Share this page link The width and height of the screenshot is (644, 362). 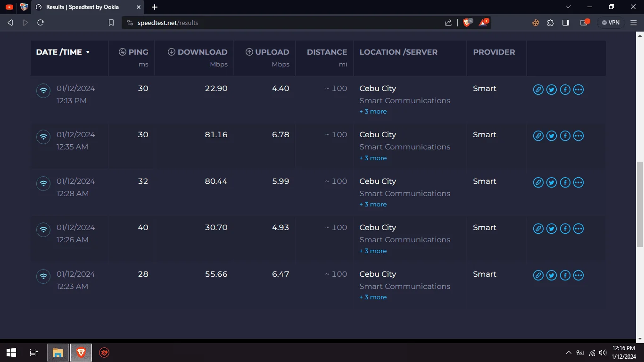pos(448,23)
